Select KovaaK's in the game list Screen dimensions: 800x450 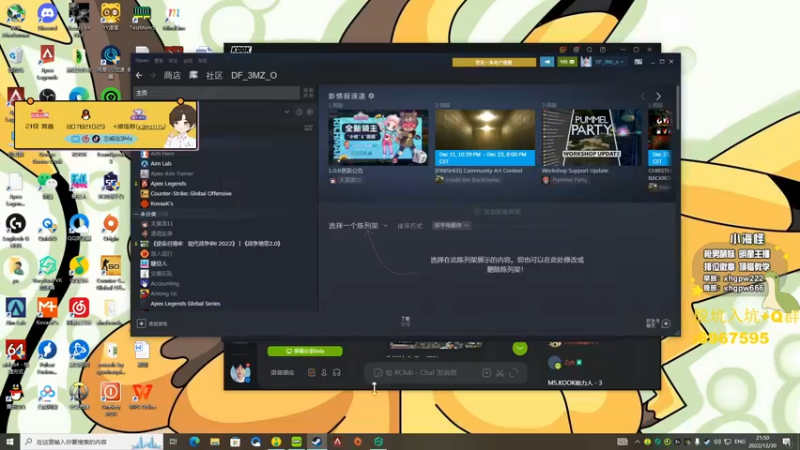coord(162,204)
